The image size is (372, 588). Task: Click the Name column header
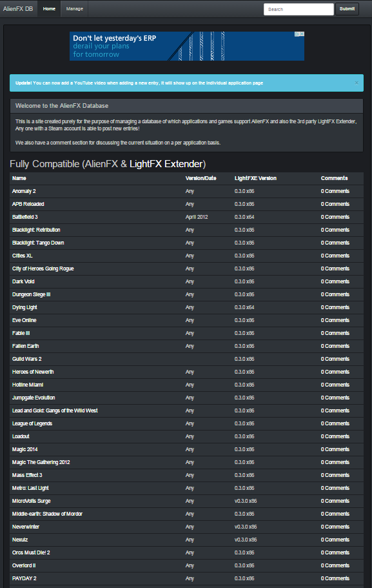pyautogui.click(x=19, y=178)
